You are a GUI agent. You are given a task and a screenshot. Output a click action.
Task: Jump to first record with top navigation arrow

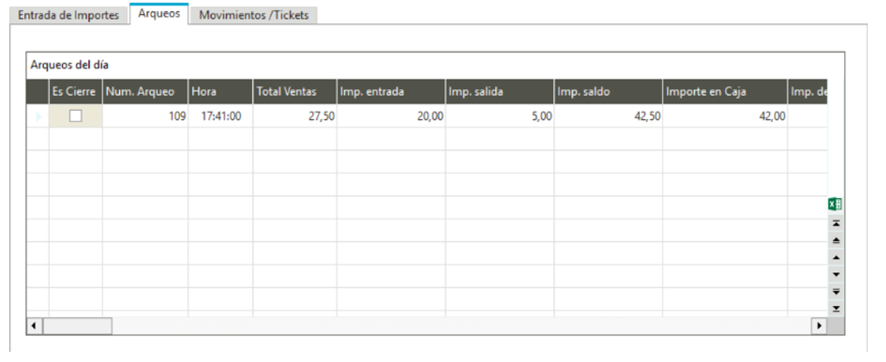(836, 223)
